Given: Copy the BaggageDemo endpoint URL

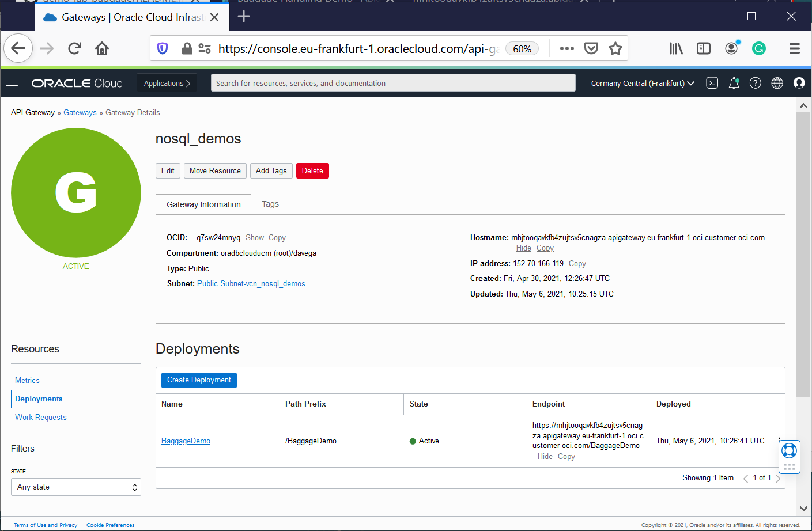Looking at the screenshot, I should click(x=566, y=456).
